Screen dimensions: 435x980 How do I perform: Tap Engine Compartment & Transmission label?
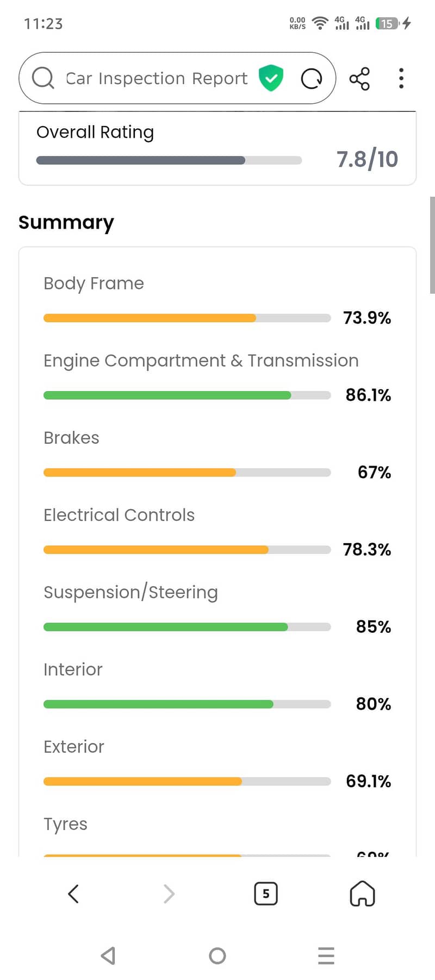point(201,361)
